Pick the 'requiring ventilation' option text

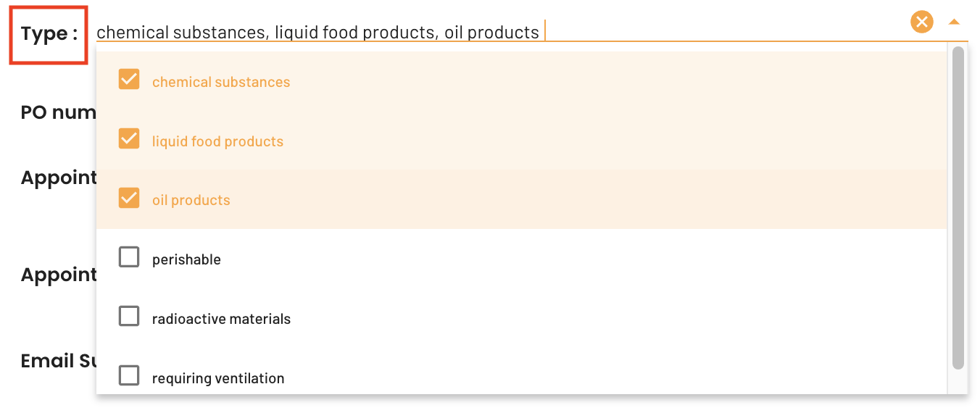tap(218, 378)
